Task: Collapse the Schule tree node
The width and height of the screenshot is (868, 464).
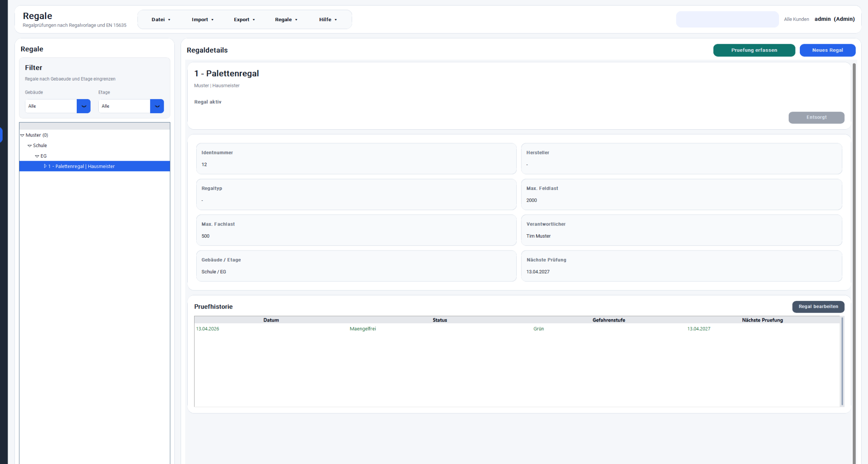Action: pyautogui.click(x=30, y=146)
